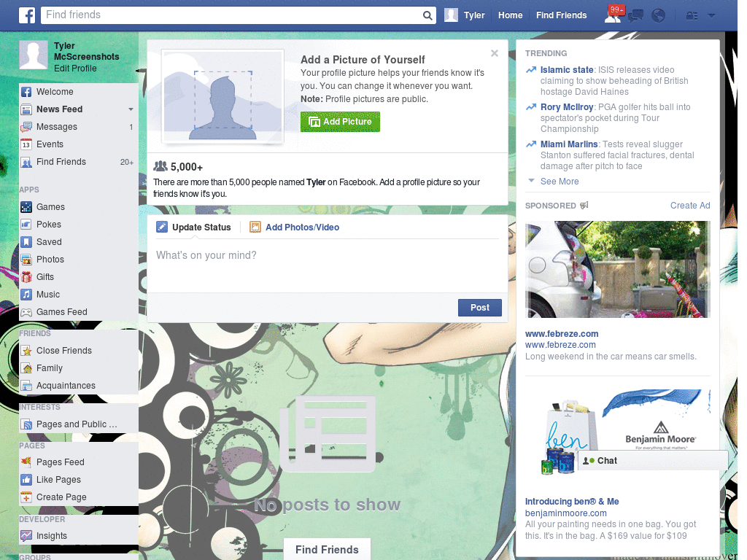Expand the News Feed dropdown arrow
Screen dimensions: 747x560
[131, 109]
